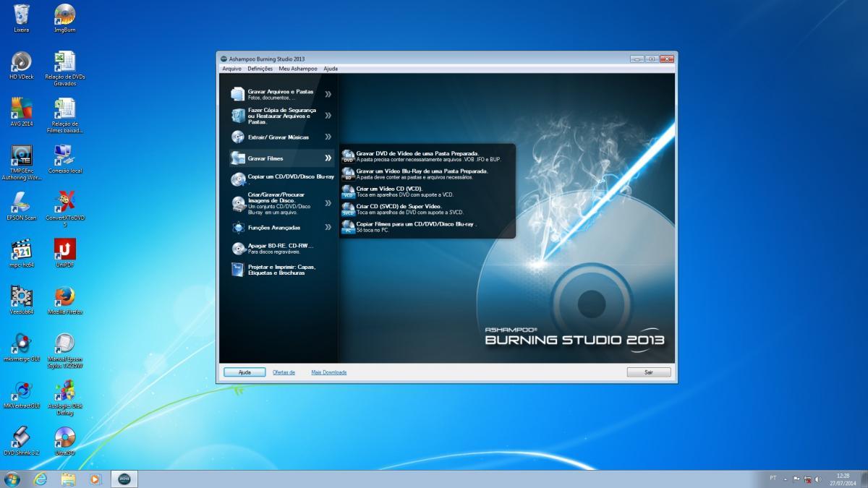Click the BD icon for Vídeo Blu-Ray
The width and height of the screenshot is (868, 488).
click(348, 174)
